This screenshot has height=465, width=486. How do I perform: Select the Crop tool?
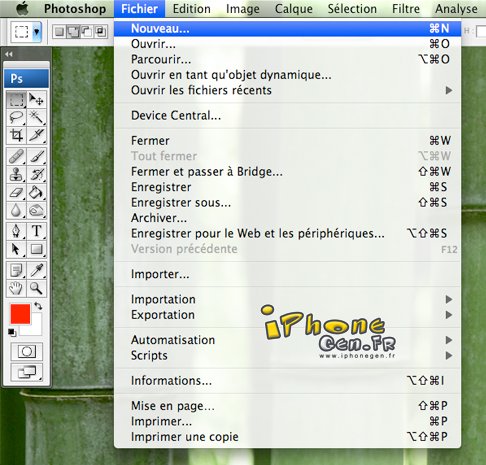pos(16,135)
